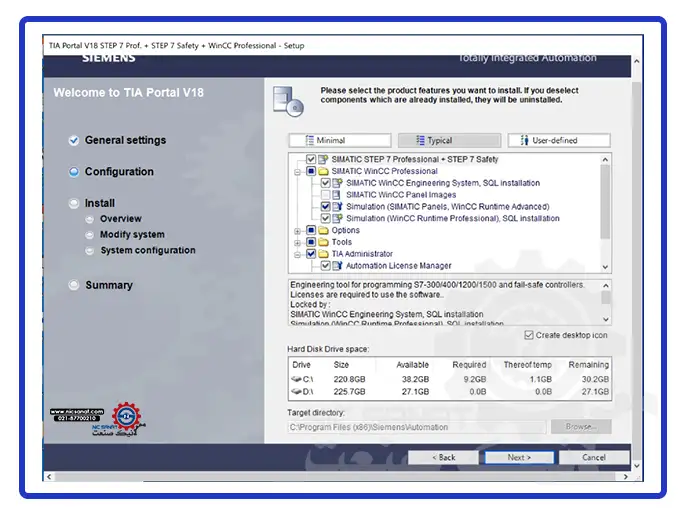Select the User-defined installation preset
Image resolution: width=686 pixels, height=516 pixels.
(x=559, y=140)
